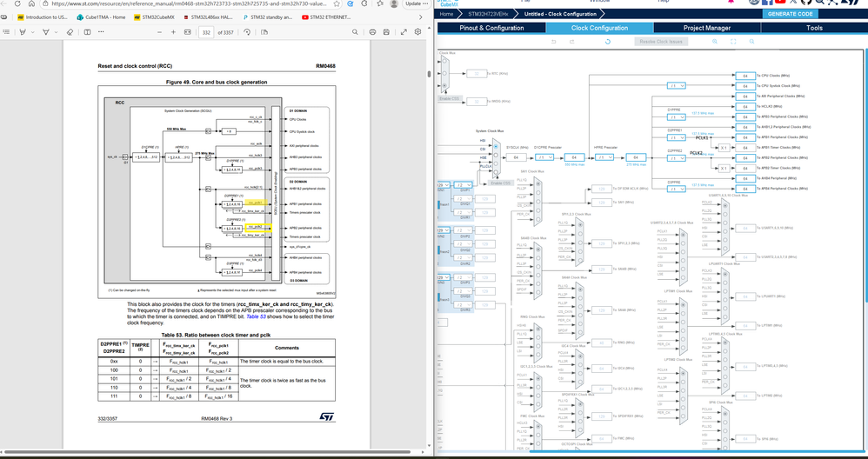Open Cube1TMA - Home bookmark
Screen dimensions: 868x459
coord(101,17)
